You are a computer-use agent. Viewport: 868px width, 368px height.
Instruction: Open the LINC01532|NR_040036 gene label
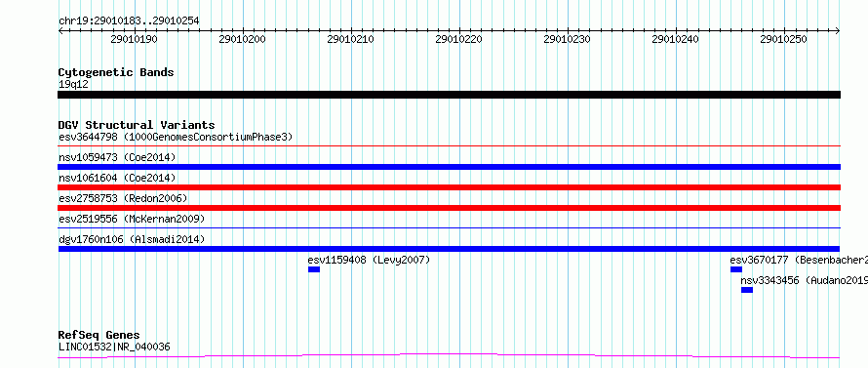(114, 347)
